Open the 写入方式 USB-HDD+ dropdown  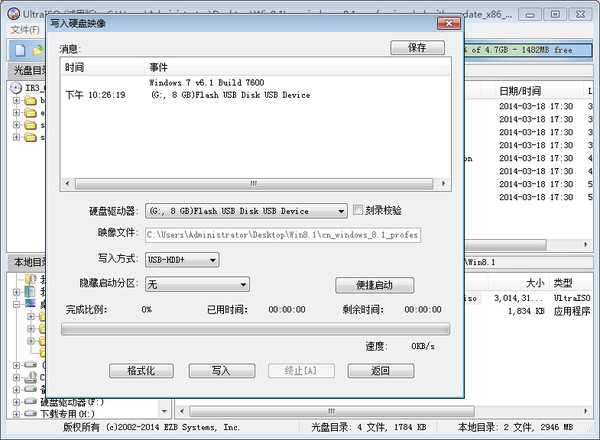[182, 260]
